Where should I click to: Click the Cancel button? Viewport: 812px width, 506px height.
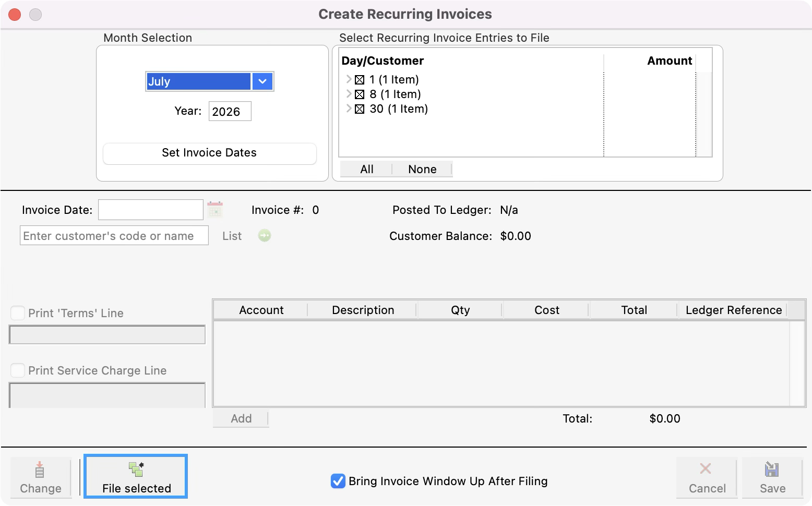click(x=707, y=477)
